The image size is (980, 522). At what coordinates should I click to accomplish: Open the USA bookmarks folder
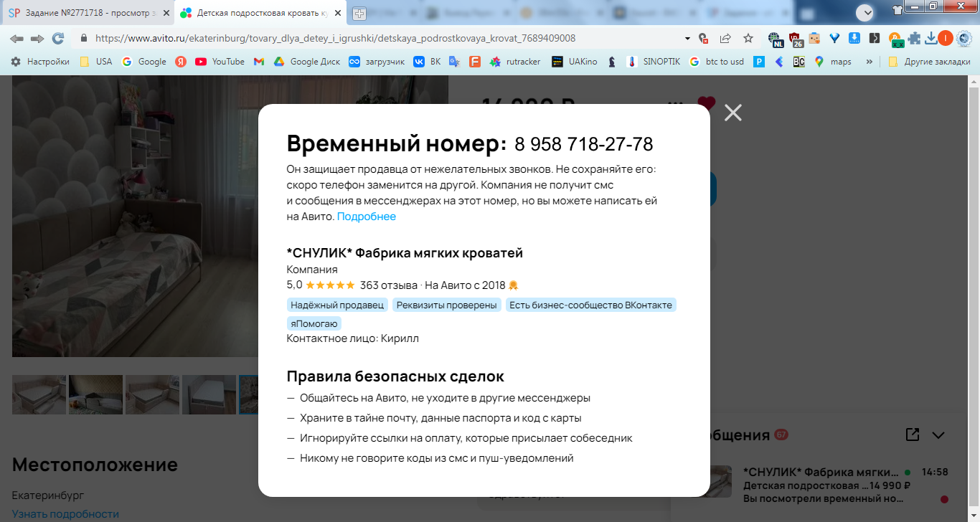pos(95,62)
